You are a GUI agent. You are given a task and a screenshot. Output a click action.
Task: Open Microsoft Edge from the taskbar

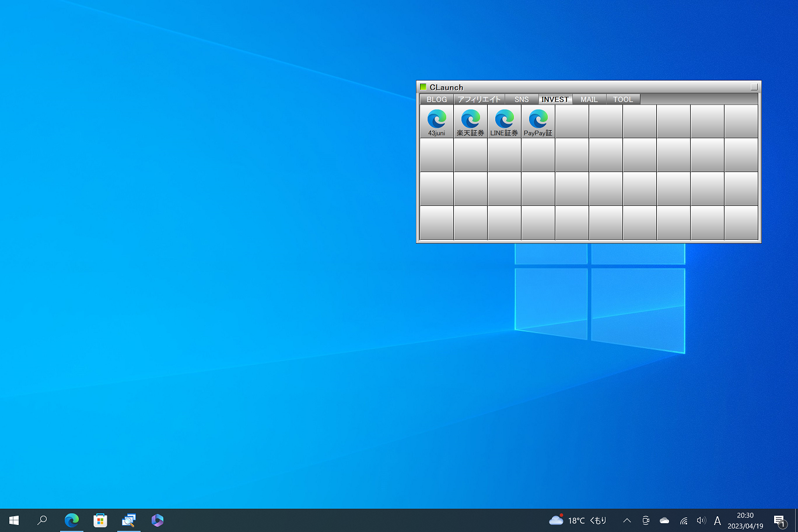[72, 520]
